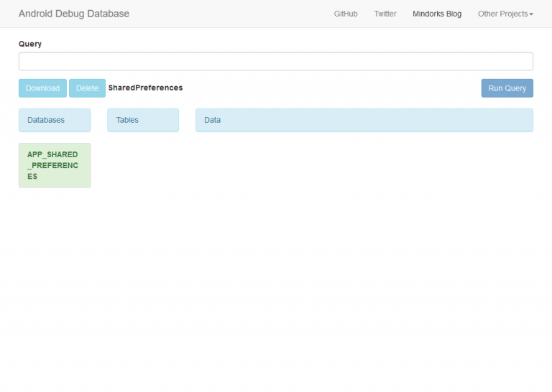Click empty navbar space left of GitHub
The width and height of the screenshot is (552, 392).
coord(230,14)
